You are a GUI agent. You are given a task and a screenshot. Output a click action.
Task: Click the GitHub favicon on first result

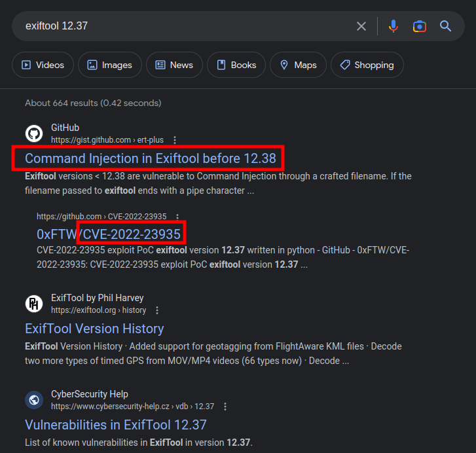tap(34, 134)
